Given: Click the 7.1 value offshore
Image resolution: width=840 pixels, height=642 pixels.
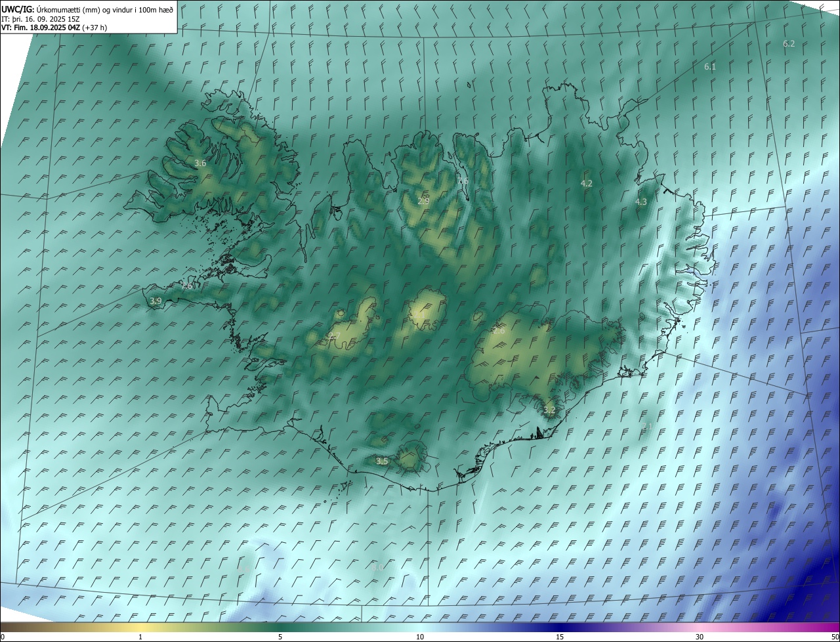Looking at the screenshot, I should [647, 426].
